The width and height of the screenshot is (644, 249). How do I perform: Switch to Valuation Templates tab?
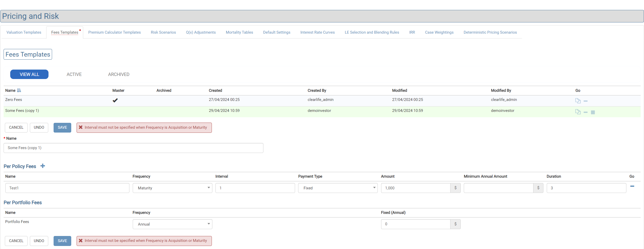(24, 32)
